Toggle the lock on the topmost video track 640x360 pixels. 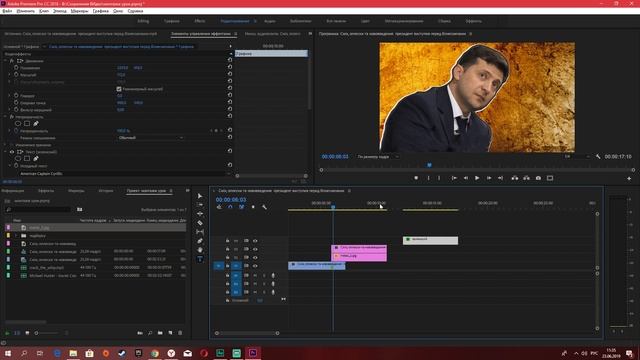pyautogui.click(x=227, y=241)
